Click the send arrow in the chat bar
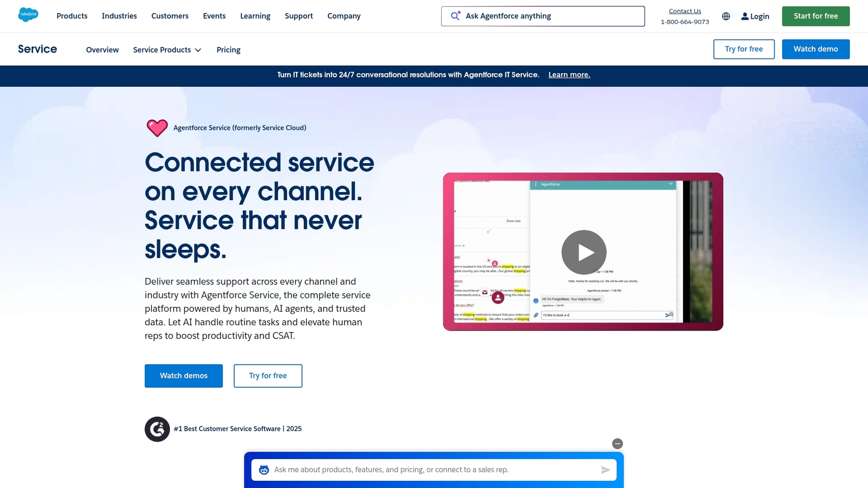Screen dimensions: 868x488 [605, 470]
